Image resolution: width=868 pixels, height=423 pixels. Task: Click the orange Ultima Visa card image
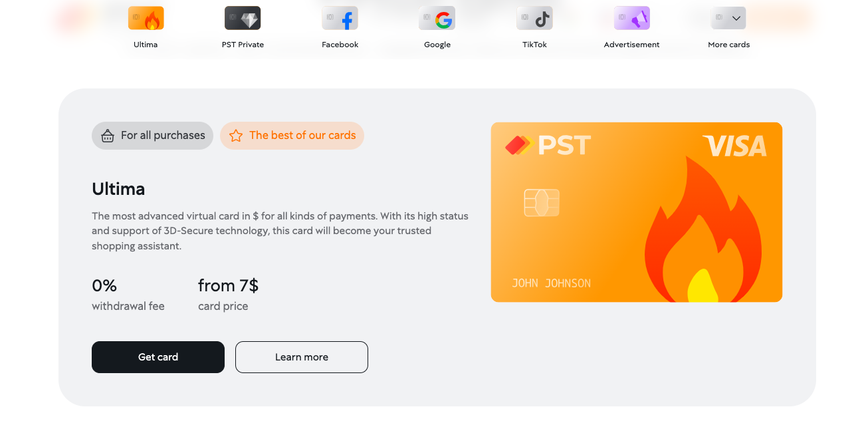(637, 212)
